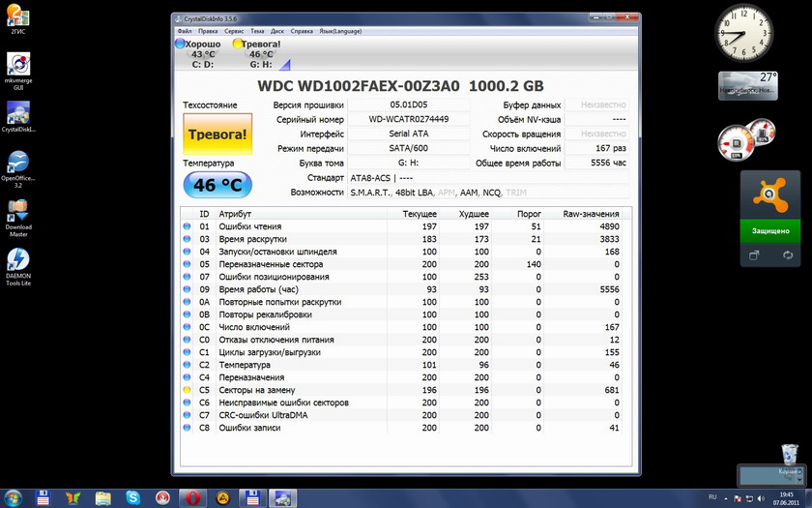
Task: Open the Download Master desktop shortcut
Action: point(18,219)
